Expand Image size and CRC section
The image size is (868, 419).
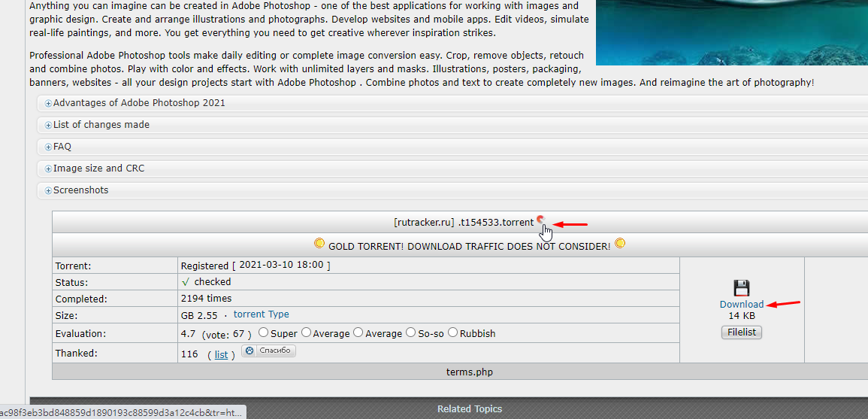[x=452, y=168]
